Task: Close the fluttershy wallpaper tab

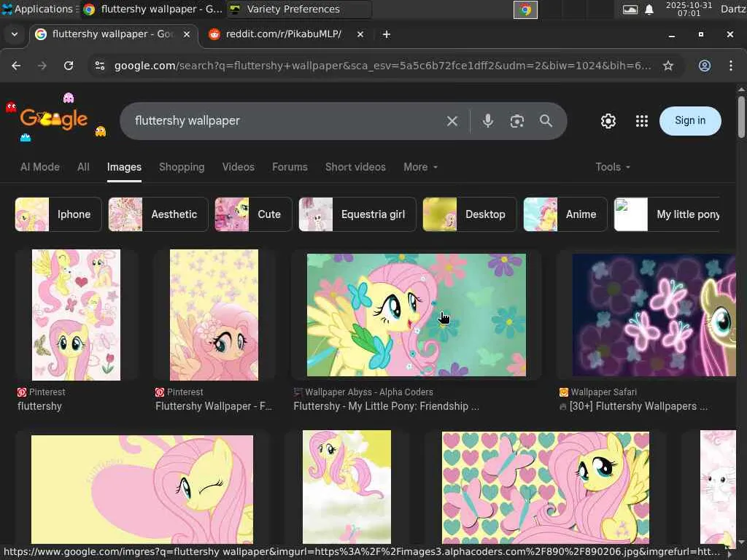Action: click(187, 34)
